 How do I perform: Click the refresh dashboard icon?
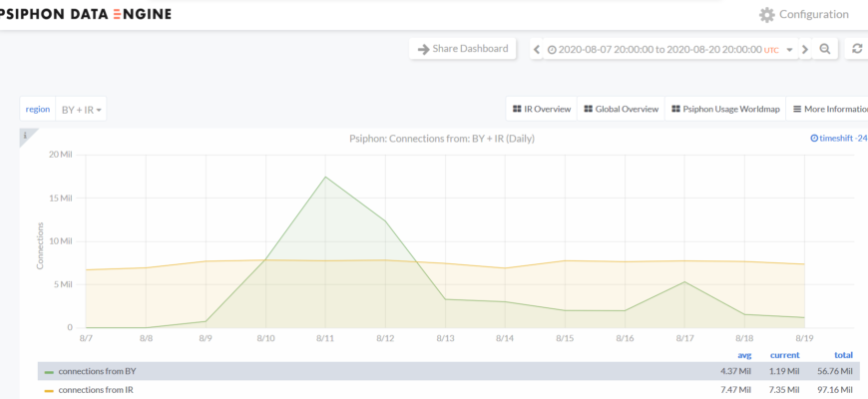pos(857,49)
